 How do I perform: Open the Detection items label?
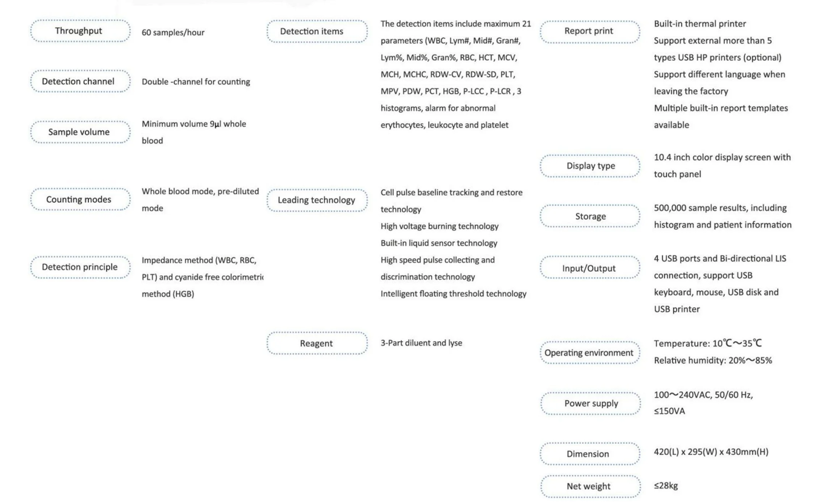(x=317, y=31)
